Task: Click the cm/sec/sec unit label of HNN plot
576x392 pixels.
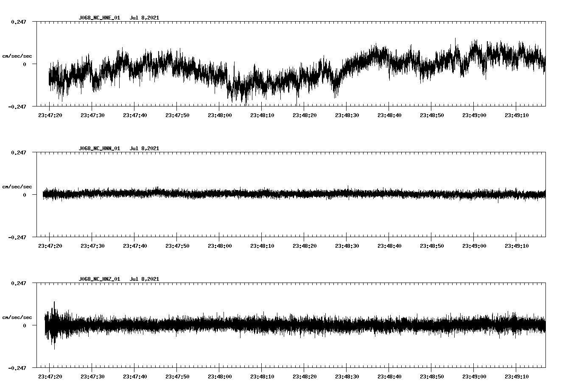Action: click(x=17, y=187)
